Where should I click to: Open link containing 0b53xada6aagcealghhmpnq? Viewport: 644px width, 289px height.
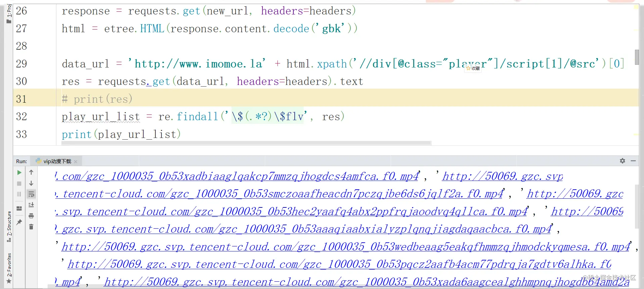click(x=367, y=282)
